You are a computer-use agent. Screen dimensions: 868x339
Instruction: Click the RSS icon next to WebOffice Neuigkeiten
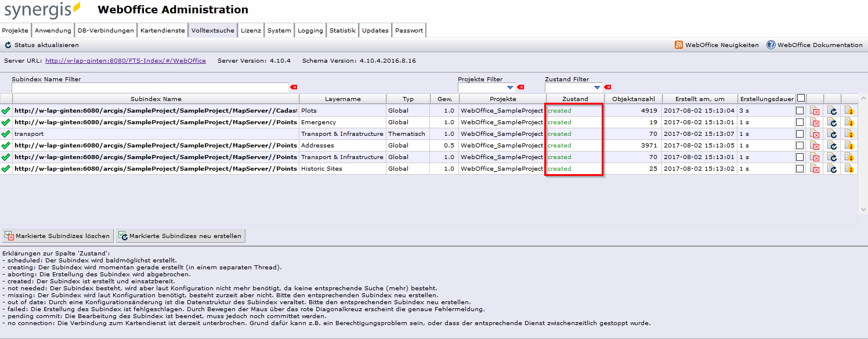pos(678,44)
